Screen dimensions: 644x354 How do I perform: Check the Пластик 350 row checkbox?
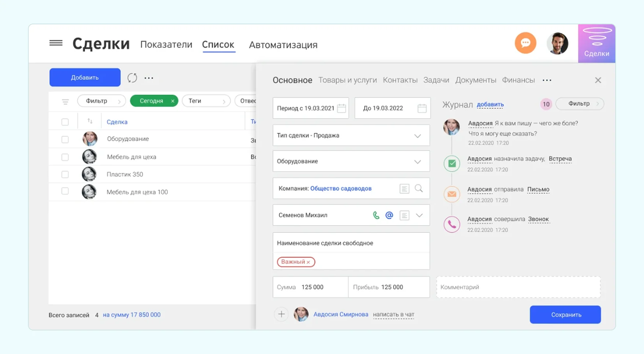point(65,174)
